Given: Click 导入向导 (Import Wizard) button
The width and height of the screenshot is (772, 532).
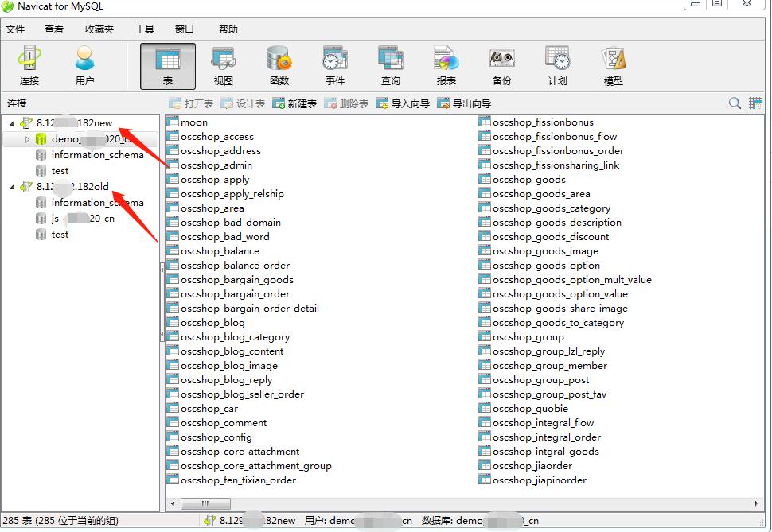Looking at the screenshot, I should coord(403,103).
